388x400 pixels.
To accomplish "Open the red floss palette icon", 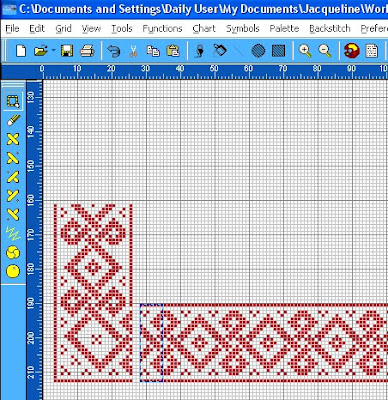I will (x=351, y=51).
